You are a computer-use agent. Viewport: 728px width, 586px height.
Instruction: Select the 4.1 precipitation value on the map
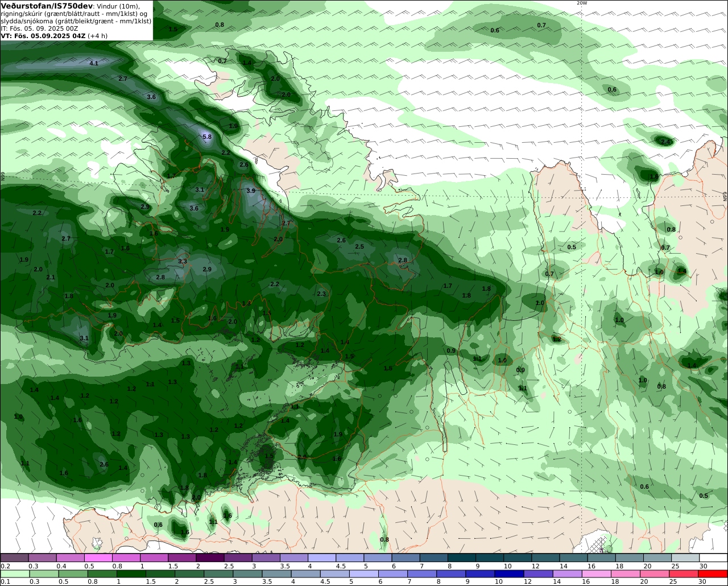point(94,63)
